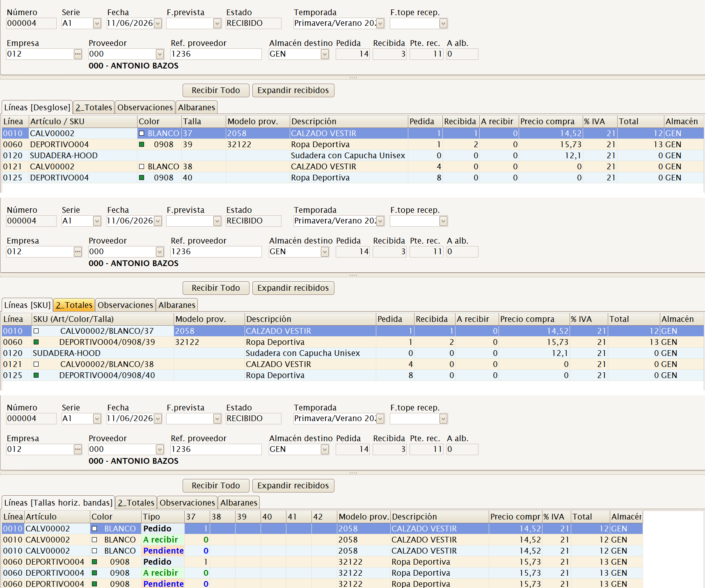Click 'Pedido' cell on DEPORTIVO004 bands row
The height and width of the screenshot is (588, 705).
[x=163, y=562]
